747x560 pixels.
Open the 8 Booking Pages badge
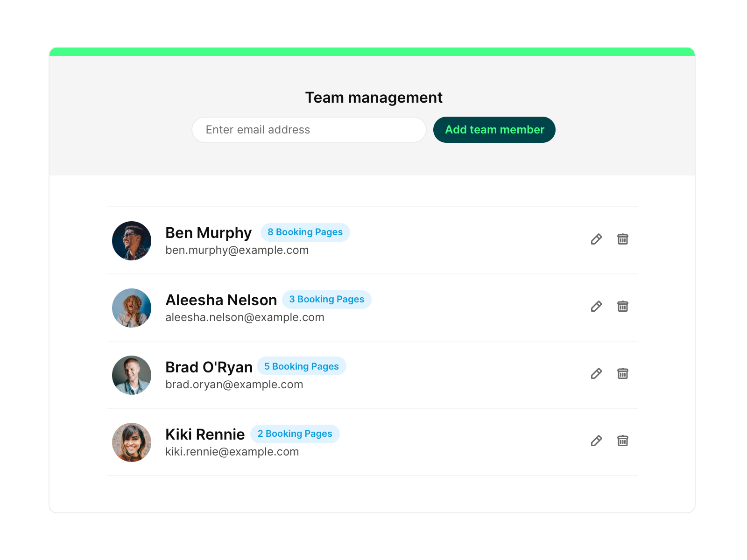click(305, 232)
